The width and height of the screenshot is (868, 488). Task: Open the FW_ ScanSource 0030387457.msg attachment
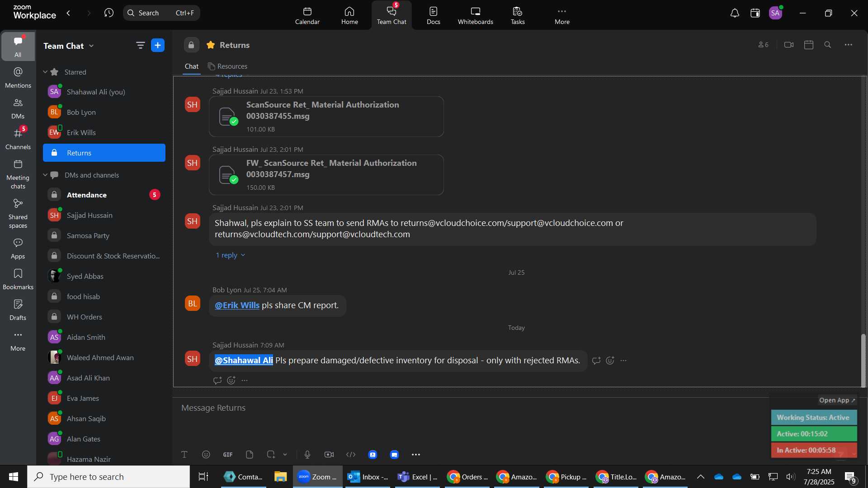[x=326, y=175]
